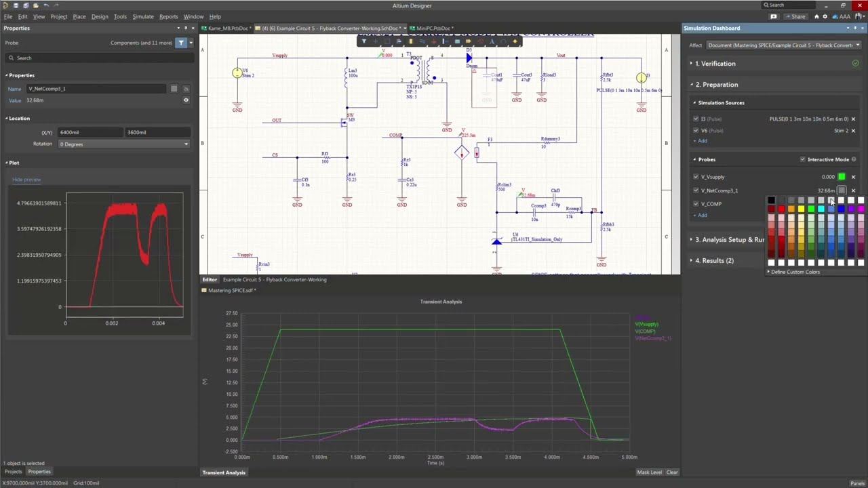Disable the V_COMP probe checkbox
This screenshot has height=488, width=868.
(x=696, y=204)
